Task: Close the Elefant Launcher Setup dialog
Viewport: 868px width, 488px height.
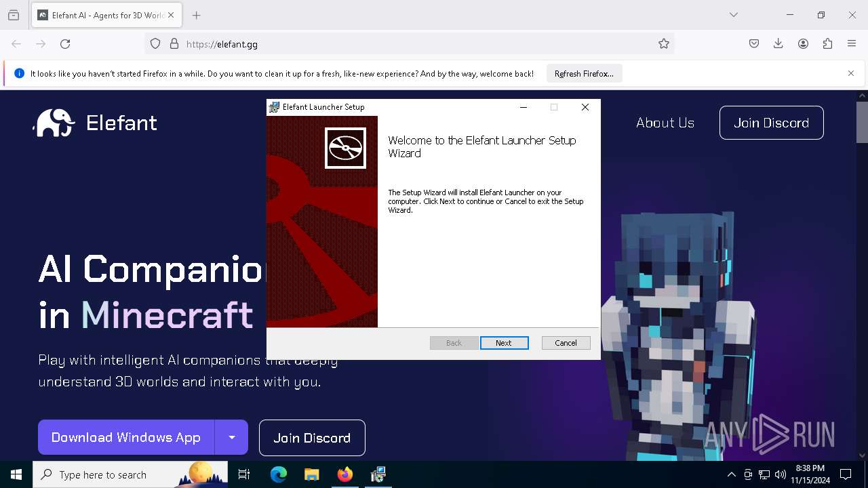Action: tap(585, 107)
